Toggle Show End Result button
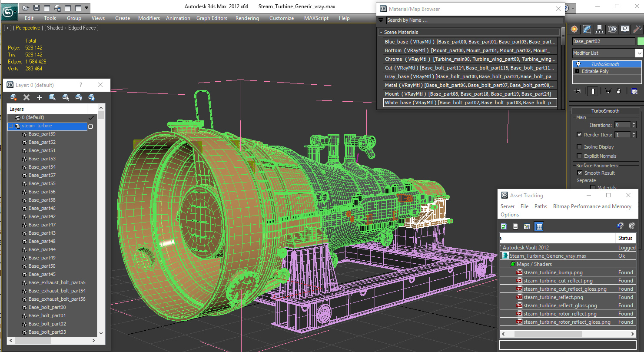 593,91
